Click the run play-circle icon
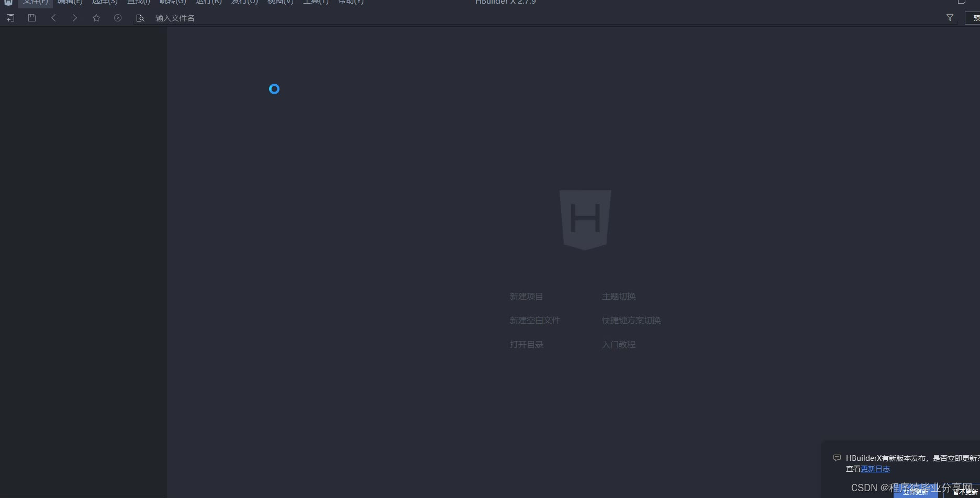Viewport: 980px width, 498px height. (118, 18)
